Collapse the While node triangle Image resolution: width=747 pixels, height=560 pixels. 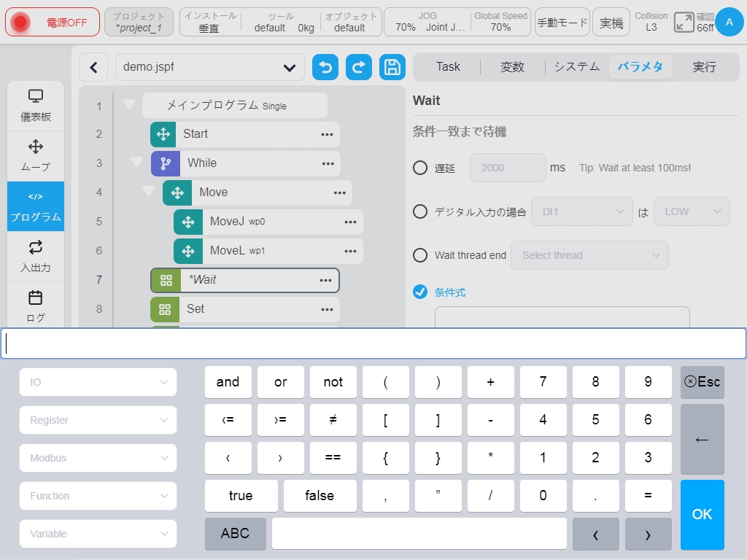click(x=136, y=163)
